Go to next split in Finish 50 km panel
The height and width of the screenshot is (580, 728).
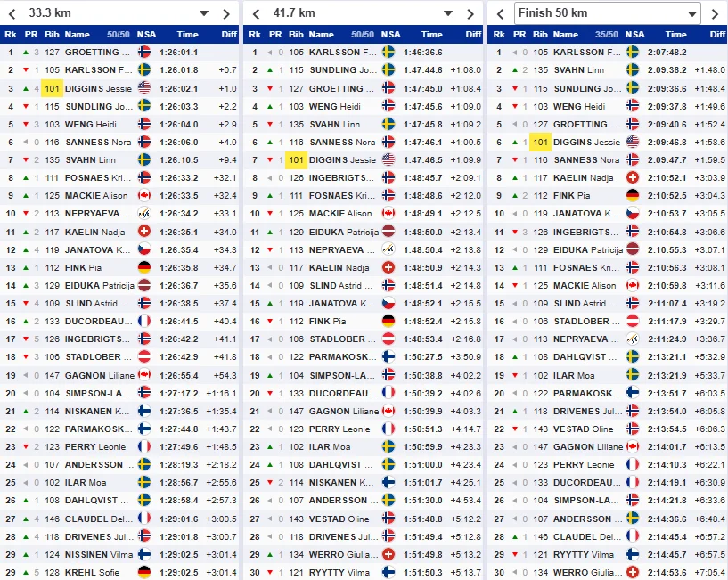tap(715, 14)
